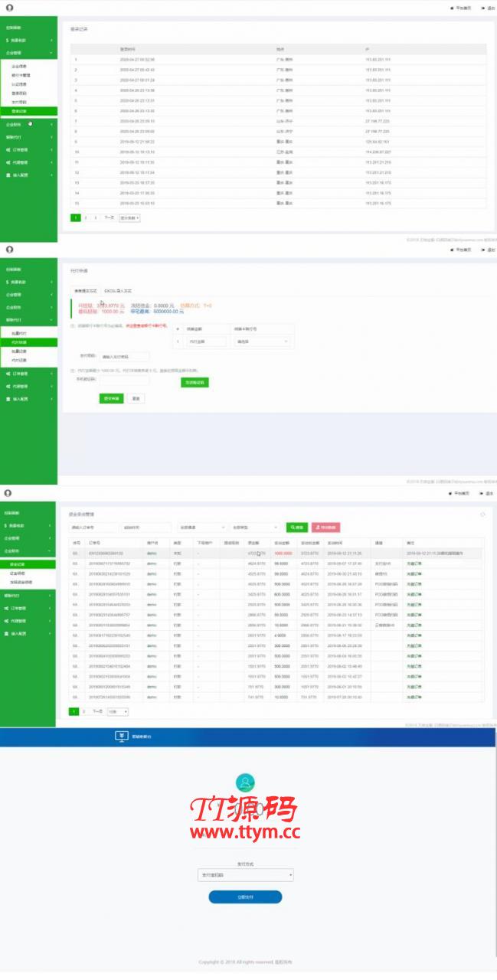Open the page-size dropdown under the login records table
Image resolution: width=497 pixels, height=980 pixels.
[x=129, y=217]
